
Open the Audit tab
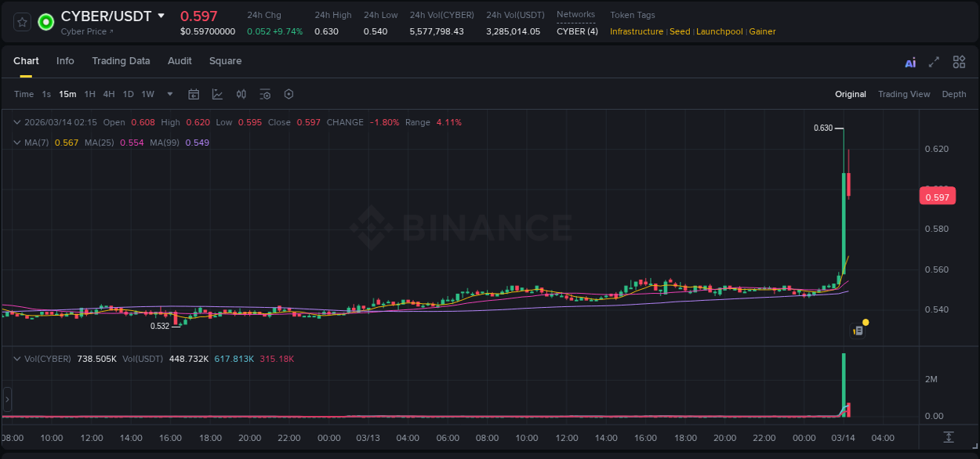pos(180,61)
